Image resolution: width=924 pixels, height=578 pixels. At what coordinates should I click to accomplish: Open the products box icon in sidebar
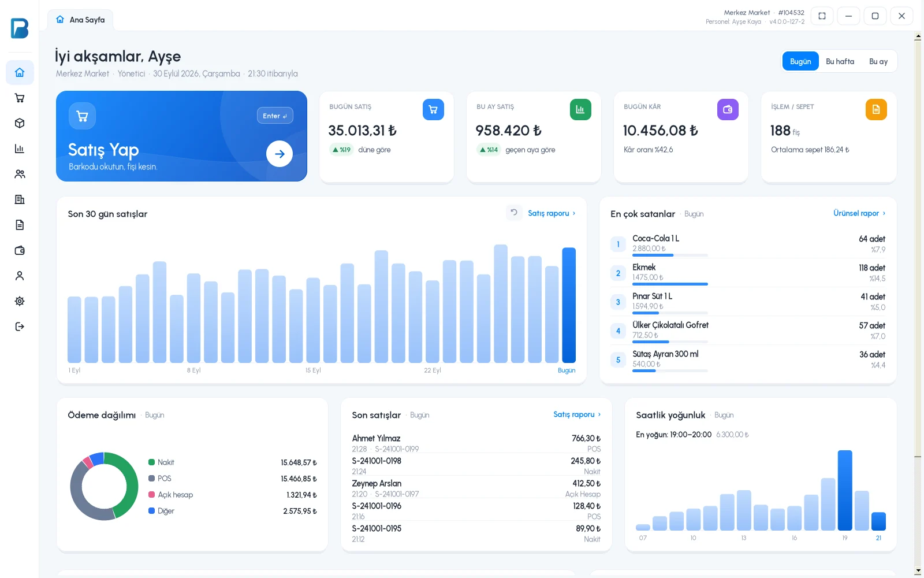pos(20,123)
